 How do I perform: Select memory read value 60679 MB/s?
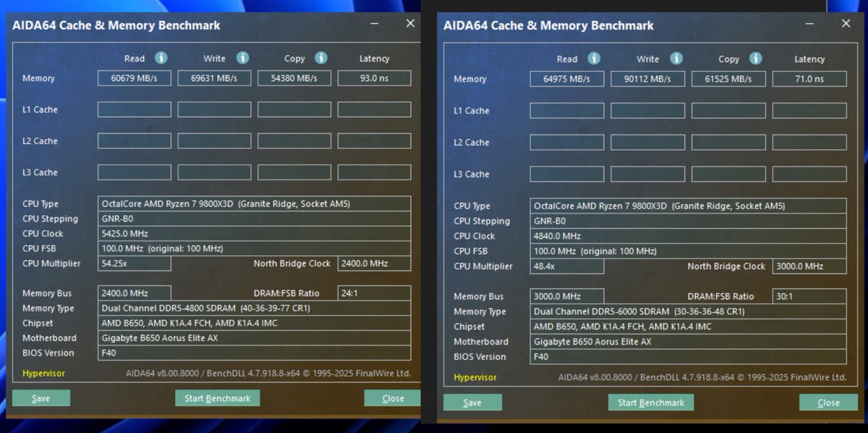click(x=135, y=78)
